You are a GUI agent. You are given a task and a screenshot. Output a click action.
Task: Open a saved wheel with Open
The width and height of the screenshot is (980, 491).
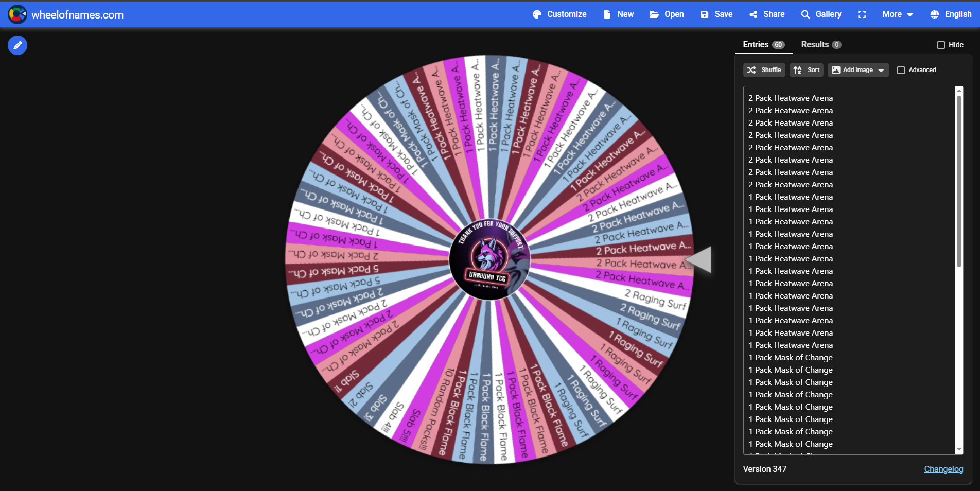point(667,14)
